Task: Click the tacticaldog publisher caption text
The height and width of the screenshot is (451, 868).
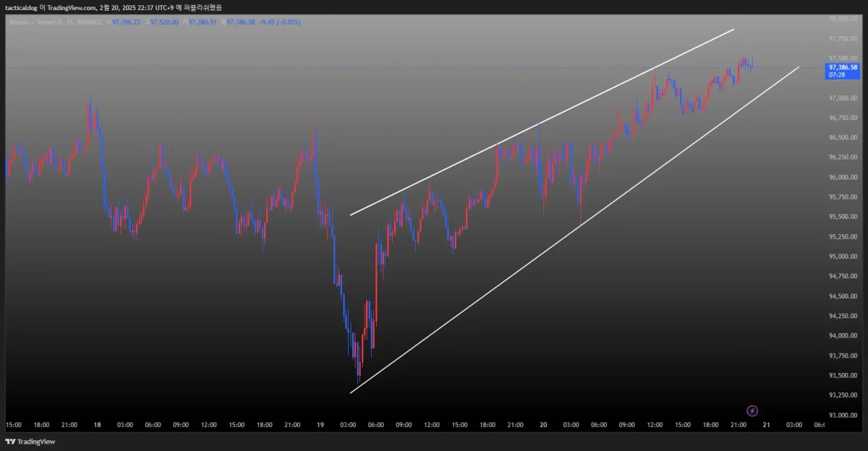Action: click(114, 7)
